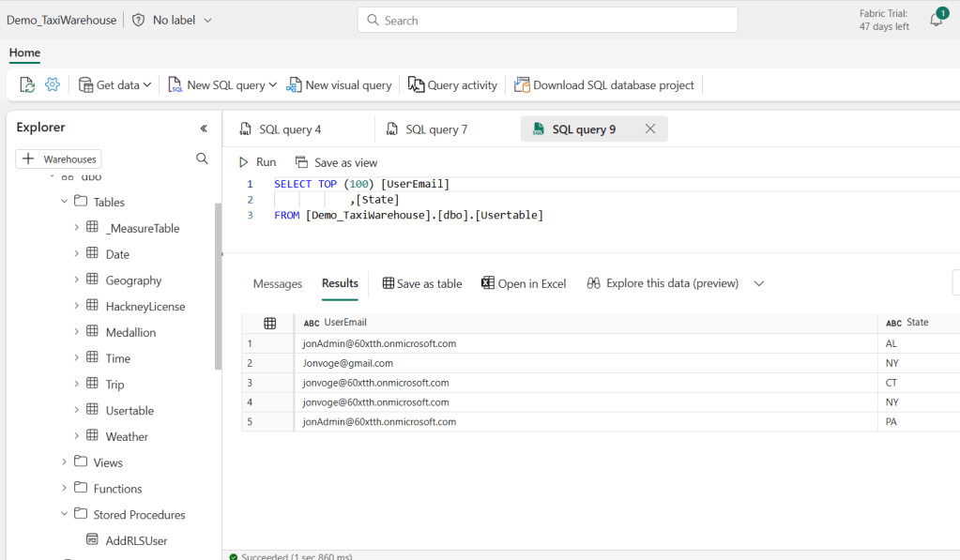
Task: Collapse the Stored Procedures folder
Action: click(64, 514)
